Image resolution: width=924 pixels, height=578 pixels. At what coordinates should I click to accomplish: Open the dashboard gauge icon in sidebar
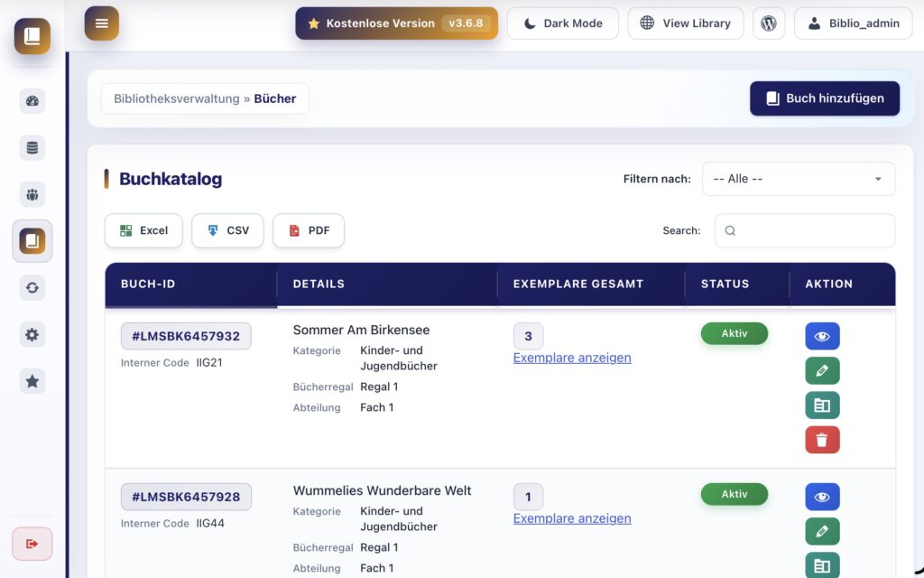(32, 101)
